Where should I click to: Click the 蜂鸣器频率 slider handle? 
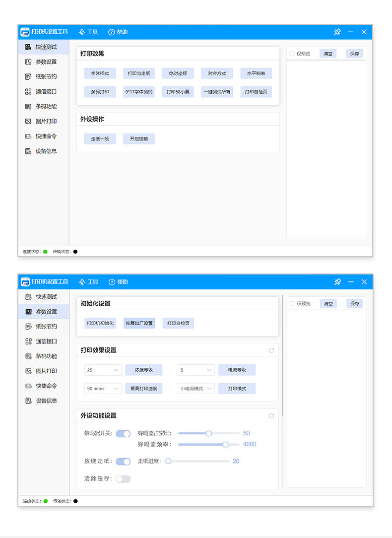coord(225,444)
